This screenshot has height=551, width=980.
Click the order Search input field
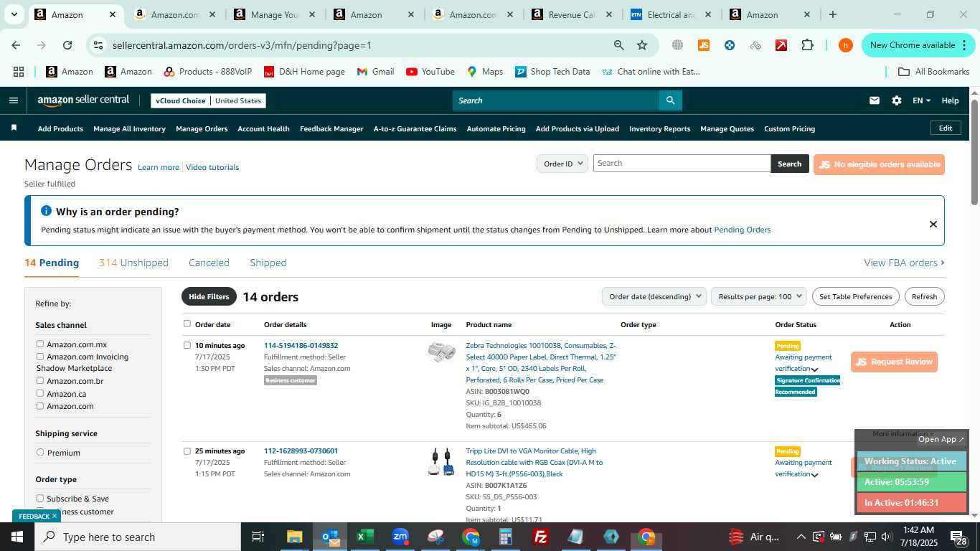coord(682,163)
